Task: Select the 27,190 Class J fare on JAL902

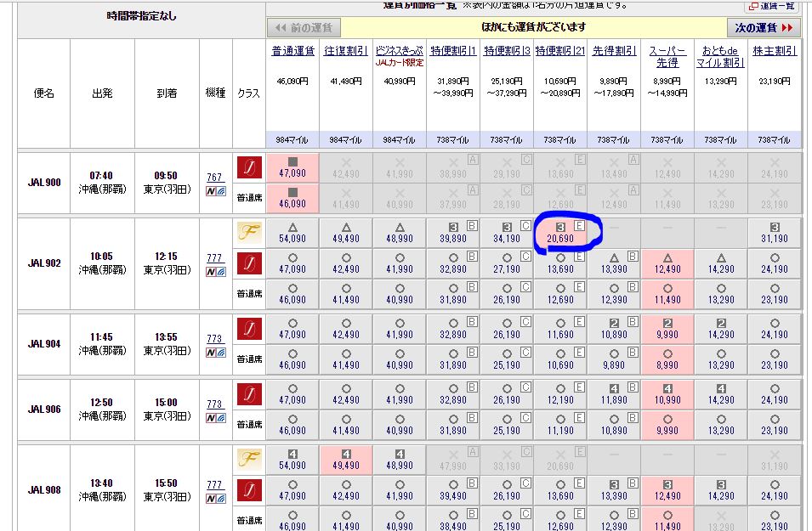Action: point(507,264)
